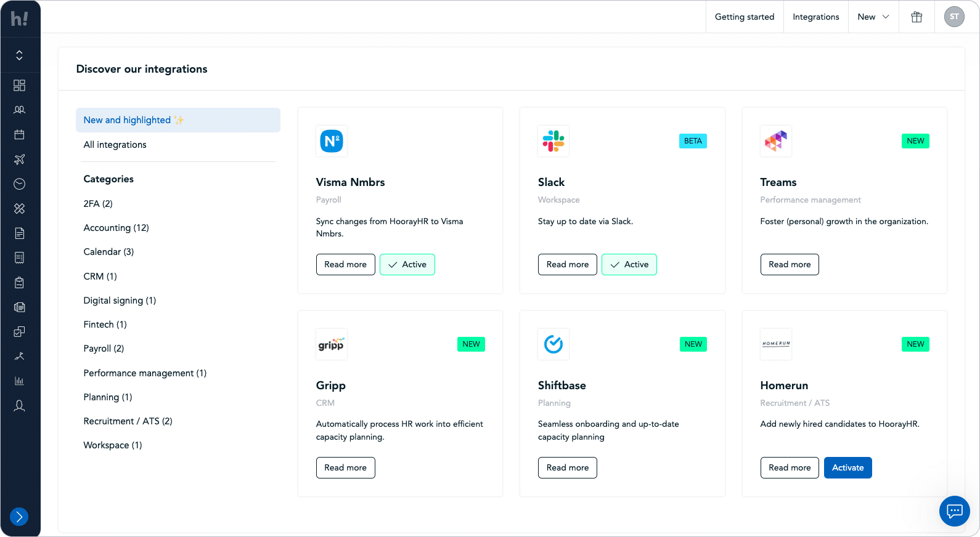Filter by Accounting (12) category
This screenshot has height=537, width=980.
click(116, 228)
